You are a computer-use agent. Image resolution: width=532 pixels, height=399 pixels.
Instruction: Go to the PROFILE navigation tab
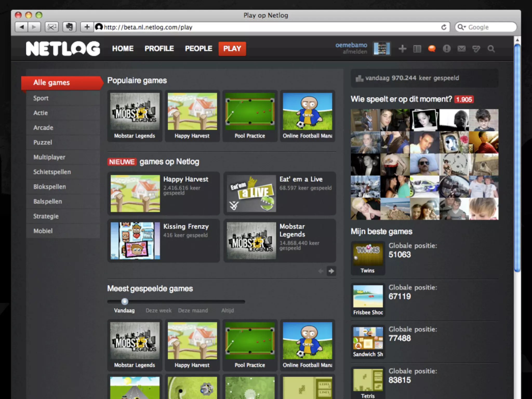coord(159,49)
